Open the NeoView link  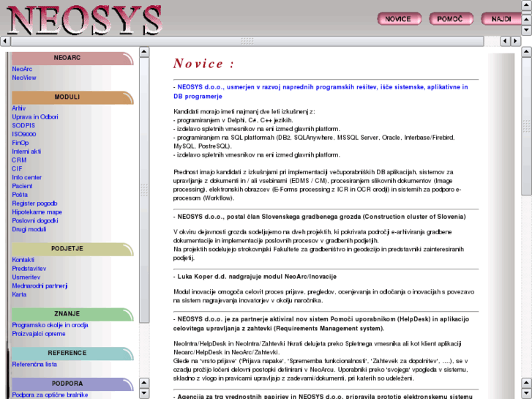24,78
